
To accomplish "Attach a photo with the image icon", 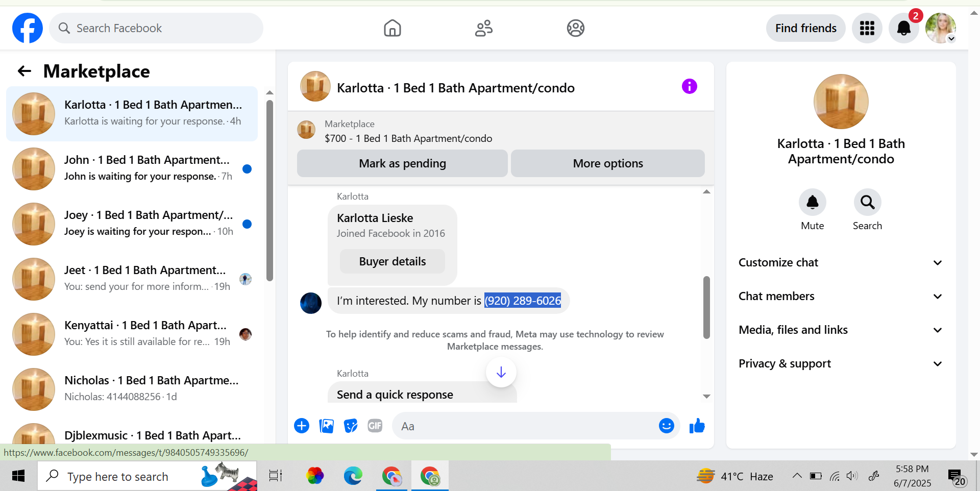I will [x=326, y=426].
